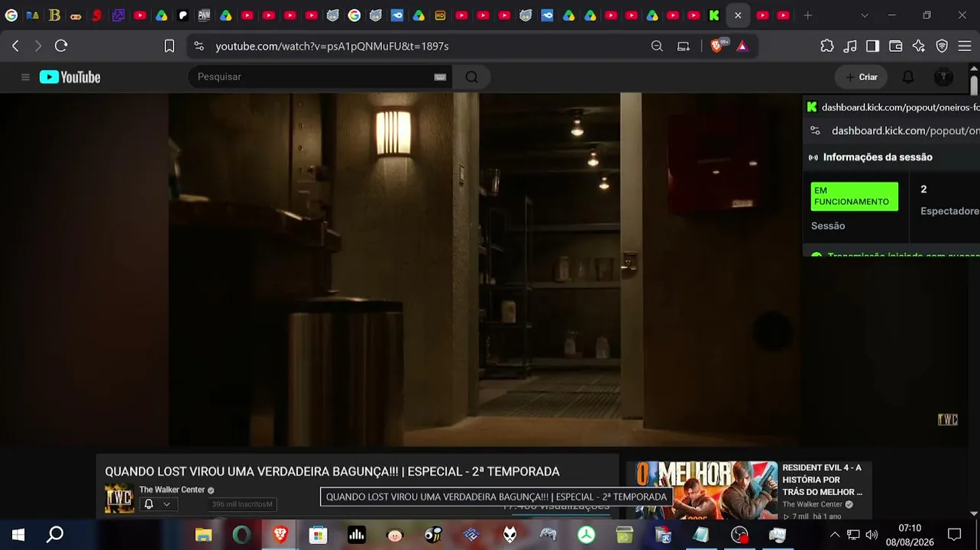Open the Brave Playlist music note icon

pos(850,46)
